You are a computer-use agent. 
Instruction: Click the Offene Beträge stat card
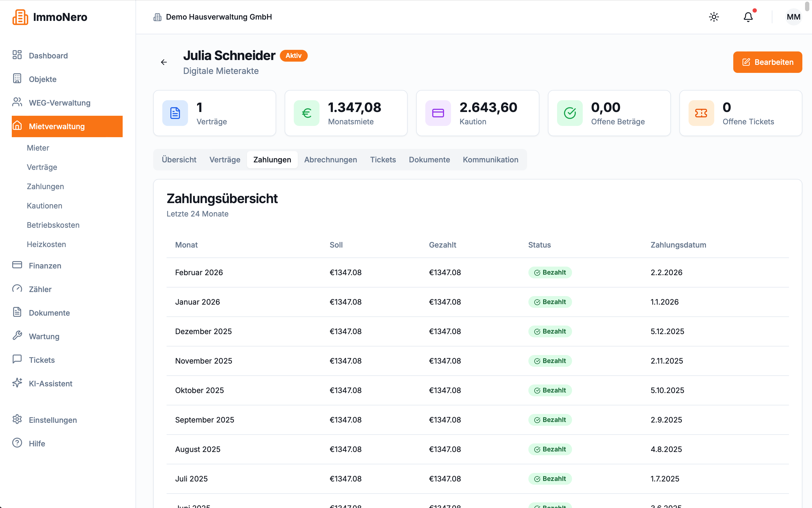click(609, 113)
